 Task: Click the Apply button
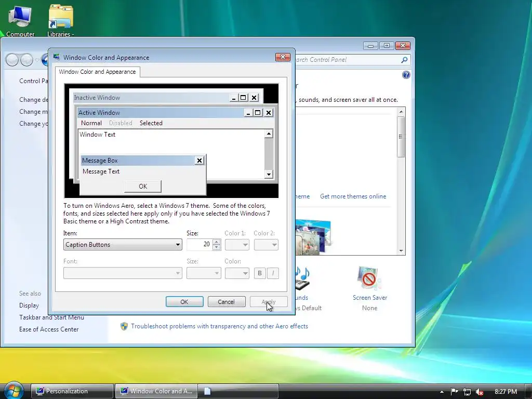pyautogui.click(x=269, y=302)
